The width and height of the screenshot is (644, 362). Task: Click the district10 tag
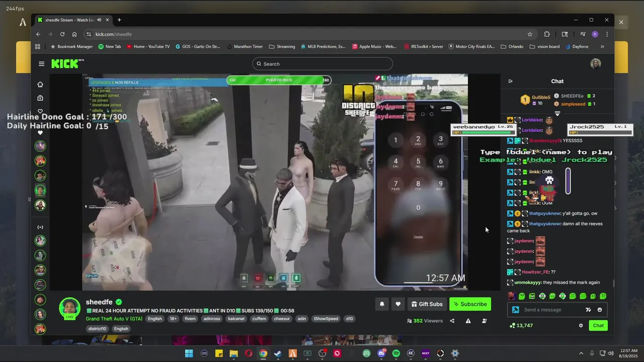tap(98, 329)
